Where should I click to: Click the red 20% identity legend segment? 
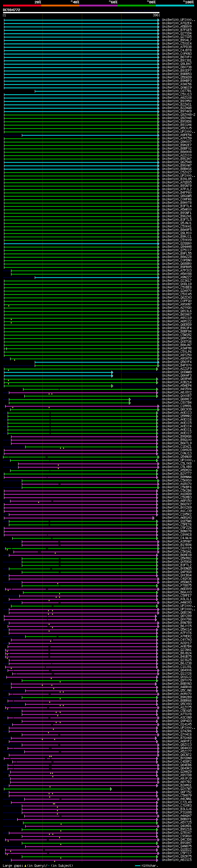(22, 6)
